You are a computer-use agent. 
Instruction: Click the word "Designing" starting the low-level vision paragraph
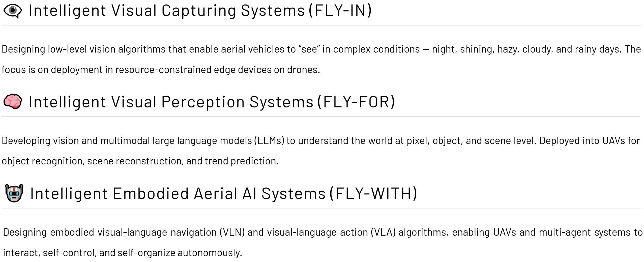[x=23, y=49]
